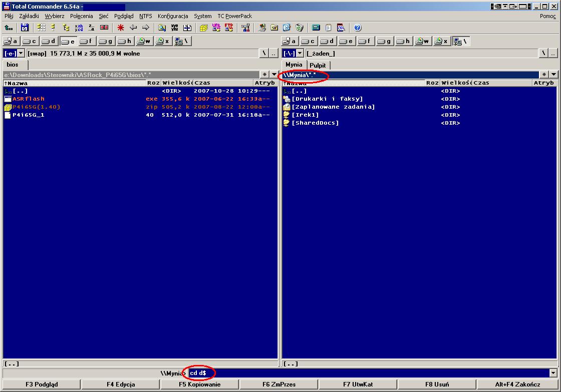Click the yellow cube pack files icon
Screen dimensions: 561x392
point(203,28)
